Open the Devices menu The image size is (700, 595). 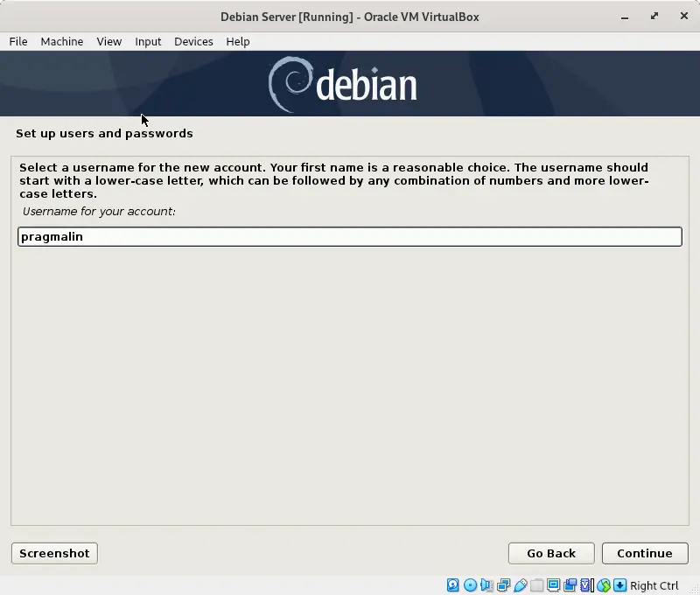(193, 41)
